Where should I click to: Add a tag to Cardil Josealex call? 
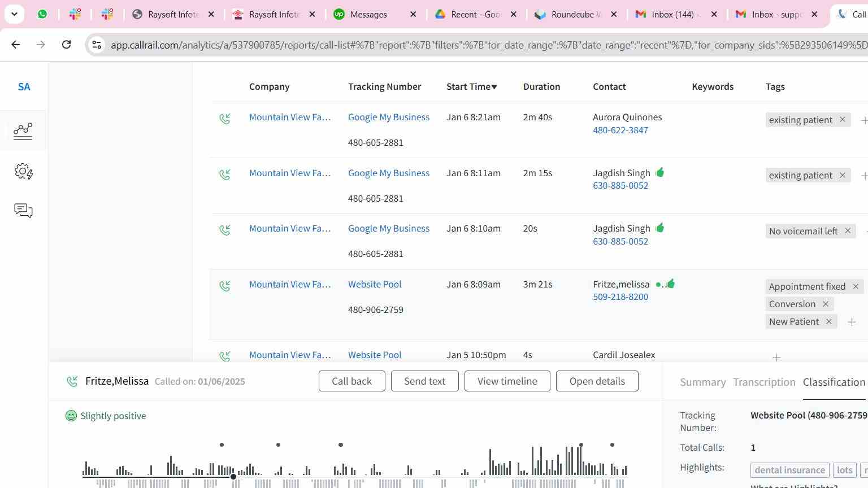[x=776, y=358]
